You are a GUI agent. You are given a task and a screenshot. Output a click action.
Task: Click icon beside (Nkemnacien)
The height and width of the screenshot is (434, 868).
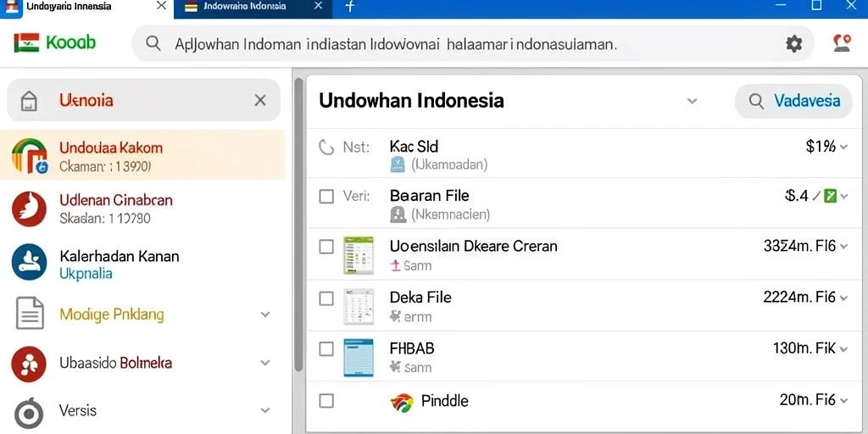pyautogui.click(x=398, y=214)
